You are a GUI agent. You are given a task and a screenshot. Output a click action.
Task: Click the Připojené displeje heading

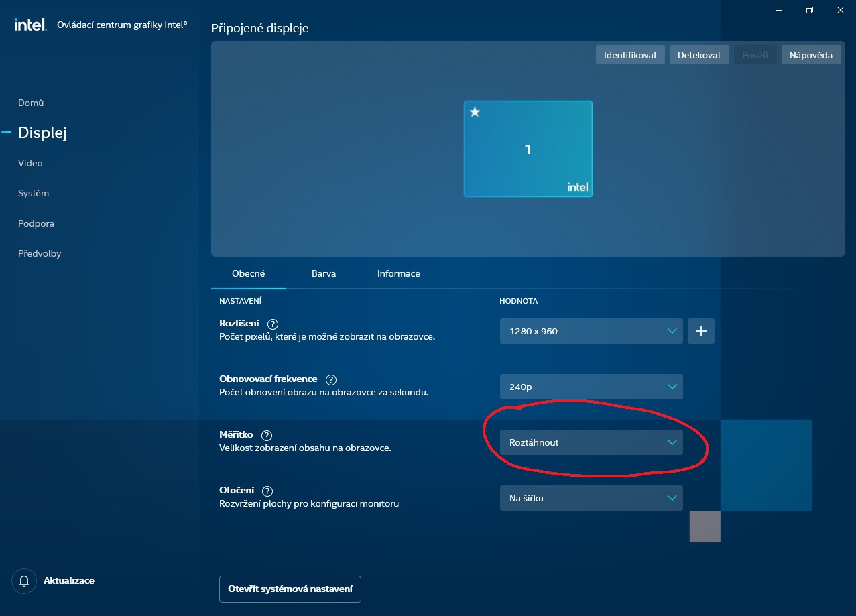pyautogui.click(x=260, y=28)
